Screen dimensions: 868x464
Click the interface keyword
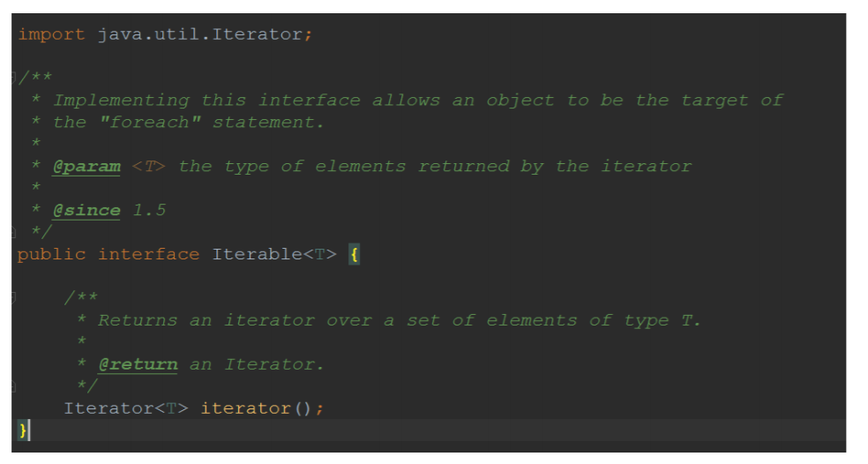(148, 255)
